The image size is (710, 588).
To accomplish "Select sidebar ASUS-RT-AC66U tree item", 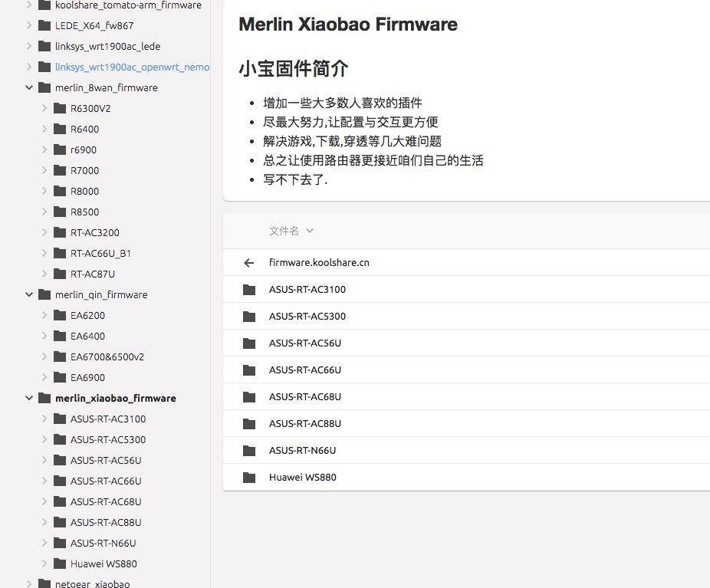I will tap(106, 481).
